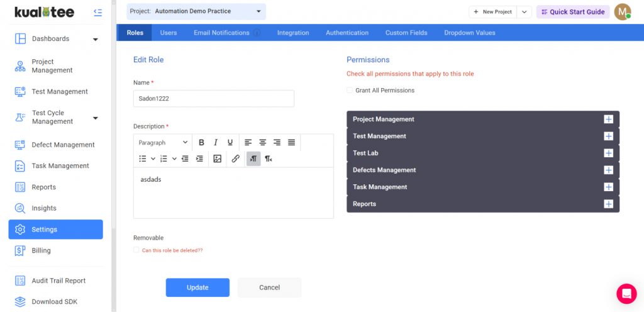Open the chat support bubble icon
The height and width of the screenshot is (312, 644).
[626, 294]
